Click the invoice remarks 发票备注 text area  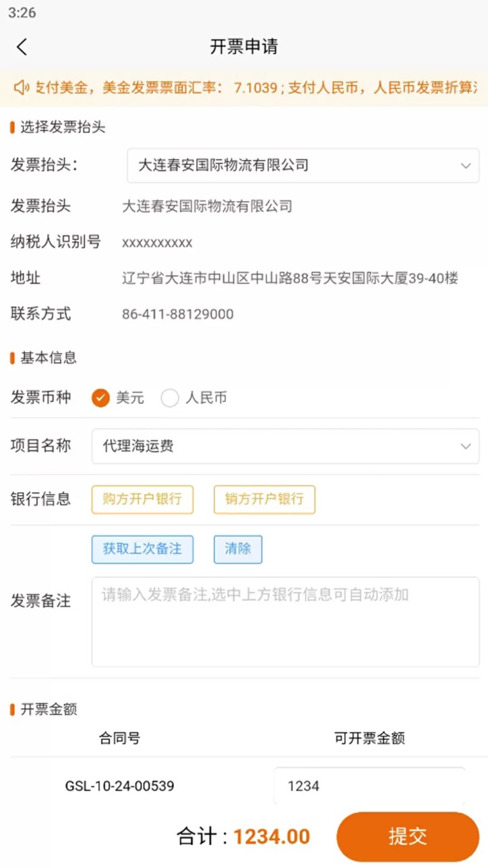coord(286,620)
